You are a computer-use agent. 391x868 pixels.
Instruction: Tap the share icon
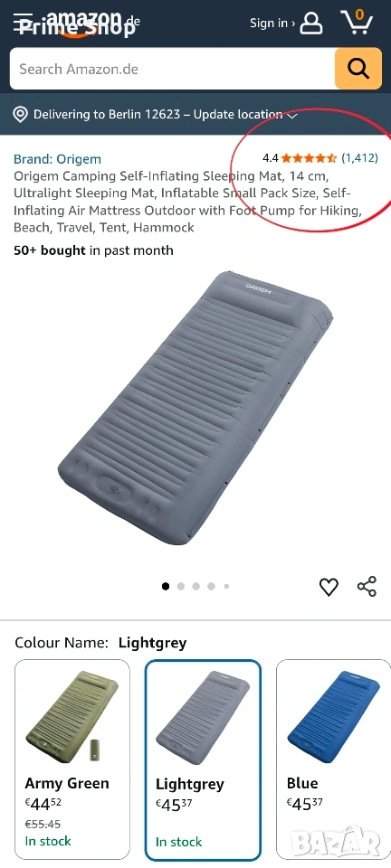point(367,587)
